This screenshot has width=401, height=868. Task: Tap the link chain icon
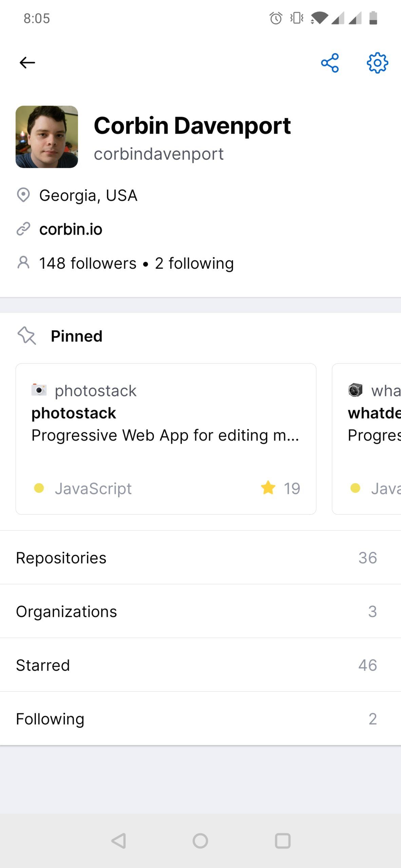tap(23, 229)
